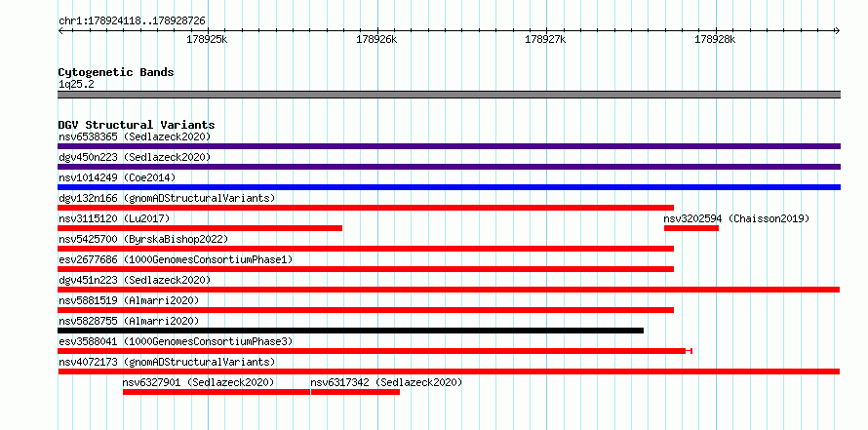
Task: Click the 178925k ruler position
Action: coord(207,39)
